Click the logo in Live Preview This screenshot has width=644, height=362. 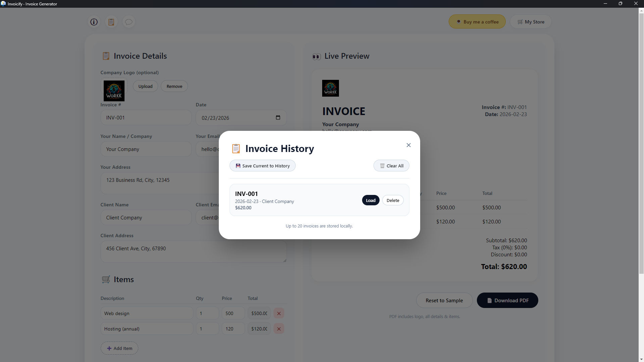[x=331, y=88]
